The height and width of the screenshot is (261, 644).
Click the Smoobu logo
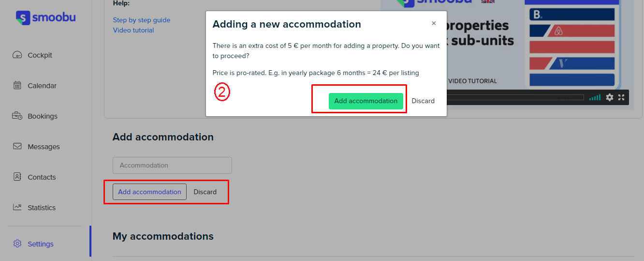point(45,18)
